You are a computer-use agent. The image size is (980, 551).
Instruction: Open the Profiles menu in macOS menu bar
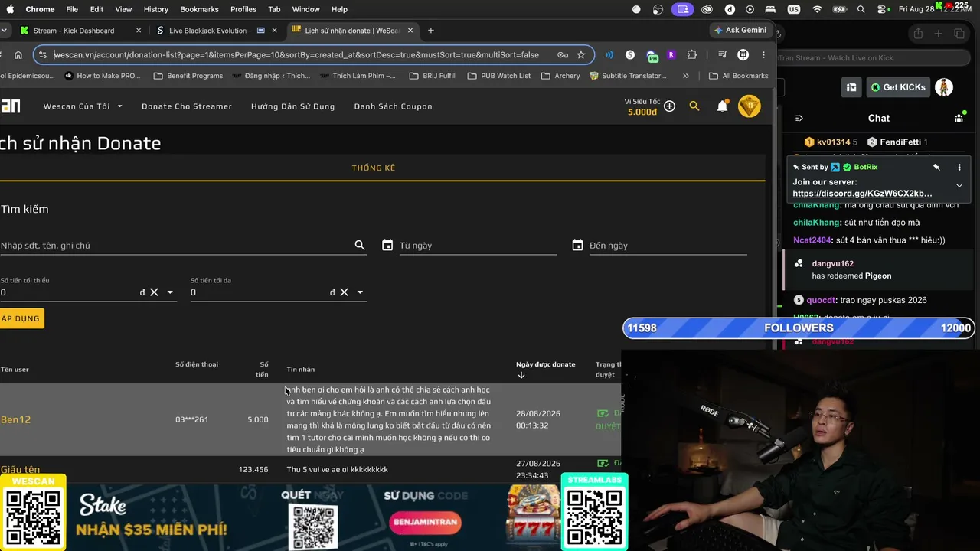click(243, 9)
